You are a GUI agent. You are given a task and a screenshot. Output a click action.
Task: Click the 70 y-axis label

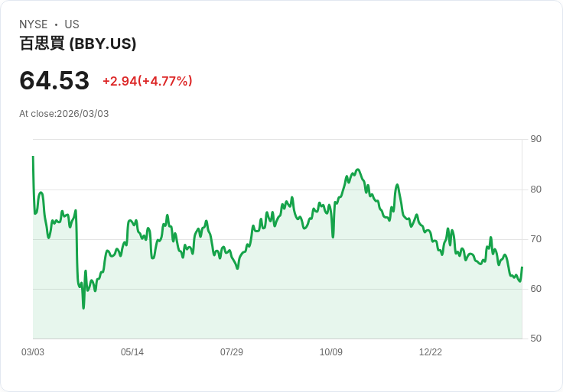(x=536, y=239)
